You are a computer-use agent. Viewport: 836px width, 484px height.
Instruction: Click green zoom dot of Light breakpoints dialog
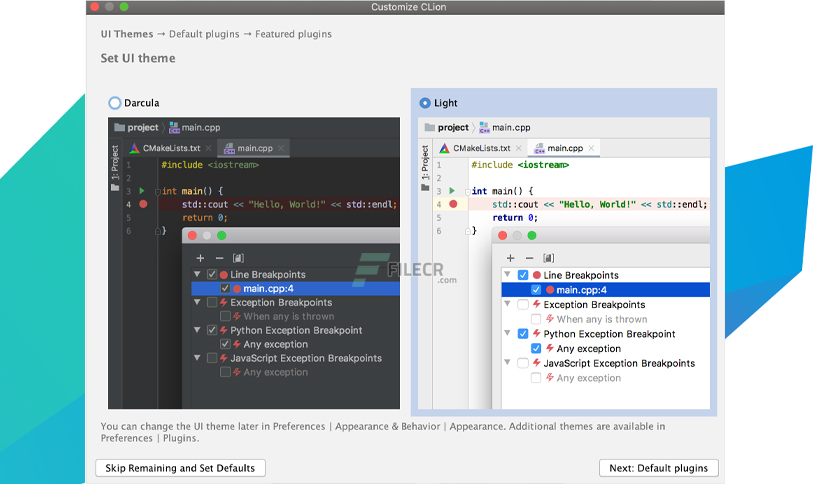(532, 236)
